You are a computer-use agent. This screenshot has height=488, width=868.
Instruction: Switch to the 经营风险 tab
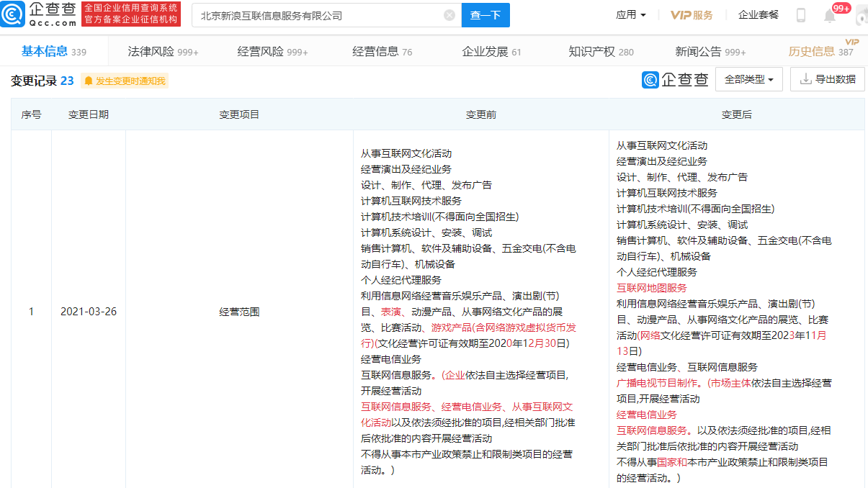coord(273,52)
